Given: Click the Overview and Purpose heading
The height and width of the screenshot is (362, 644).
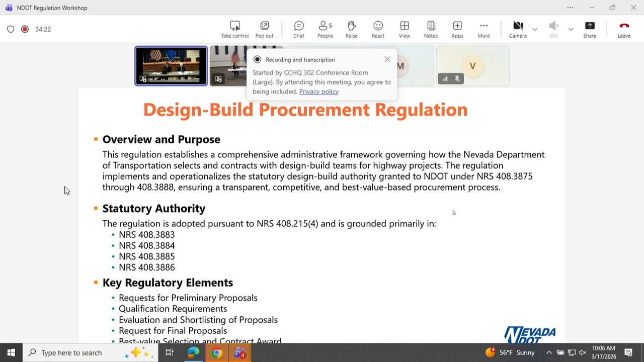Looking at the screenshot, I should click(161, 139).
